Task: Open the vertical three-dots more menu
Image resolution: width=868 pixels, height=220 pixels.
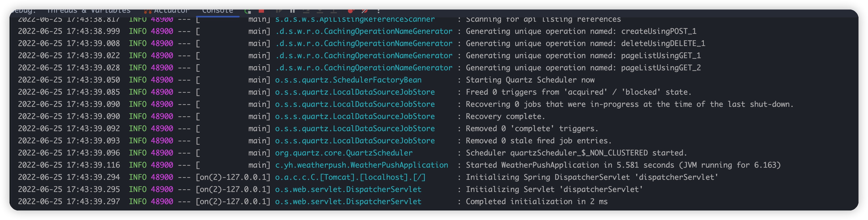Action: tap(379, 11)
